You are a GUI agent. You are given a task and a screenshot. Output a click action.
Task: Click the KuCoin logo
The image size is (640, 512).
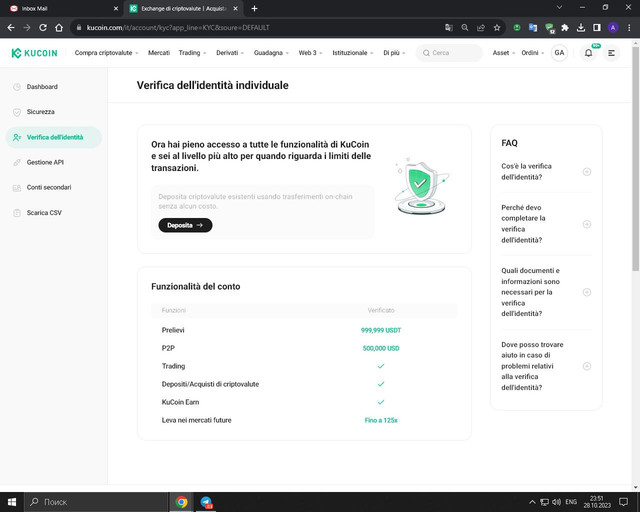point(34,53)
